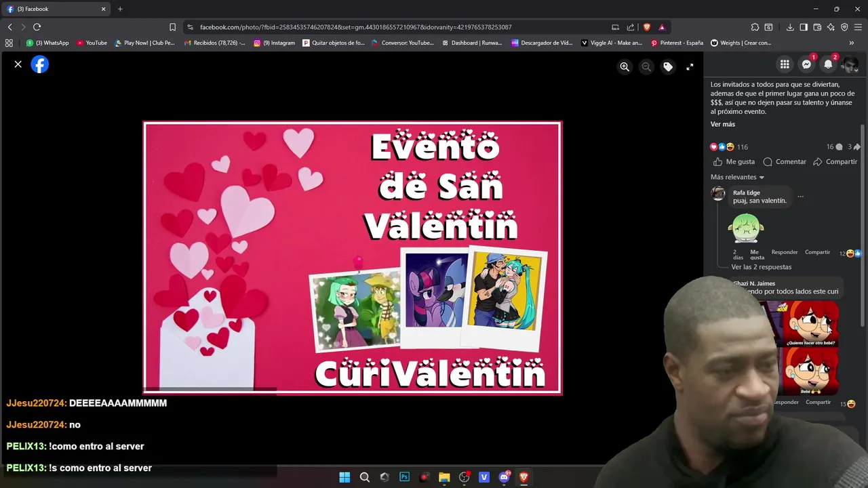The width and height of the screenshot is (868, 488).
Task: Click the green sticker in Rafa Edge's comment
Action: coord(746,228)
